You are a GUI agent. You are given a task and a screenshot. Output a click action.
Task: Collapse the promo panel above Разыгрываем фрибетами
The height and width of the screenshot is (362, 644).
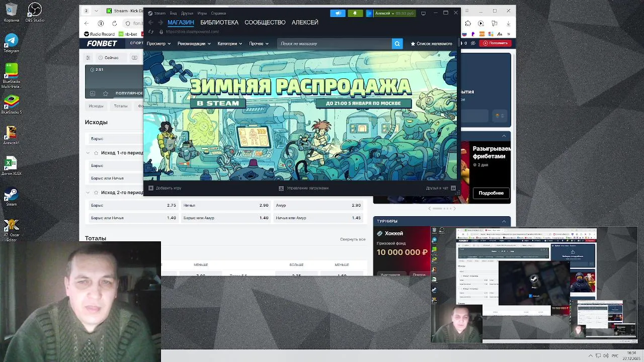click(x=504, y=136)
